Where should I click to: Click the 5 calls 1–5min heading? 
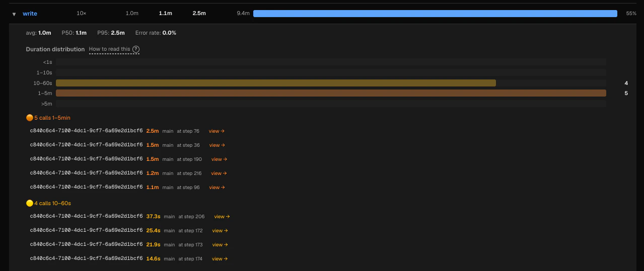point(52,118)
